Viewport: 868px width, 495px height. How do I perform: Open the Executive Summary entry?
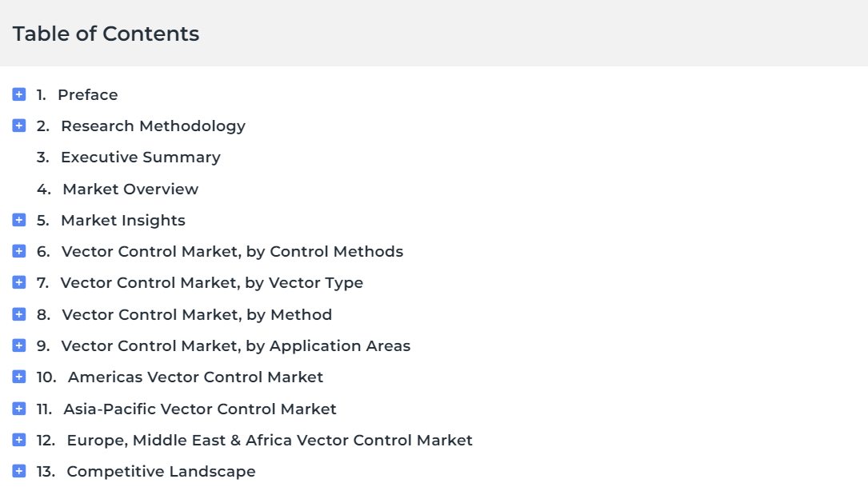pos(141,158)
